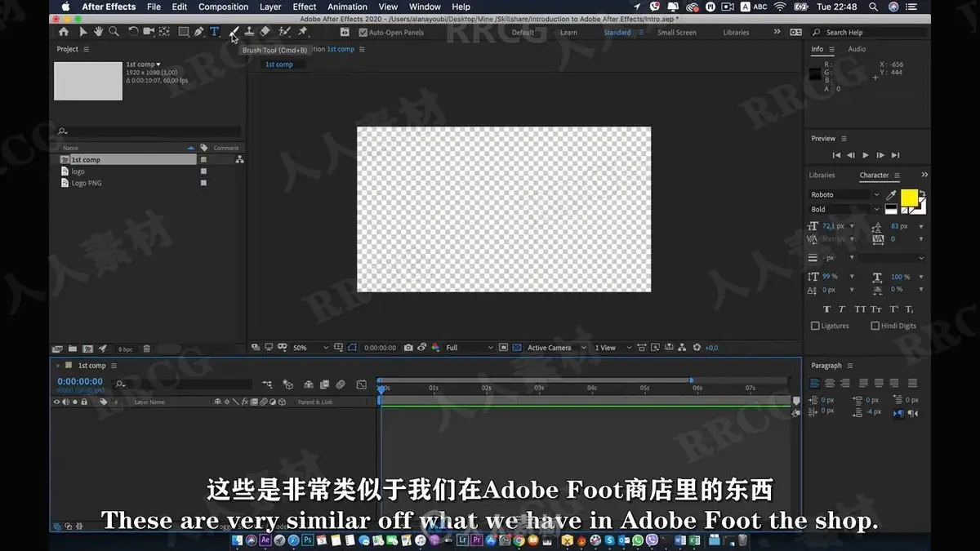
Task: Toggle the Draft 3D switch in timeline
Action: pyautogui.click(x=287, y=384)
